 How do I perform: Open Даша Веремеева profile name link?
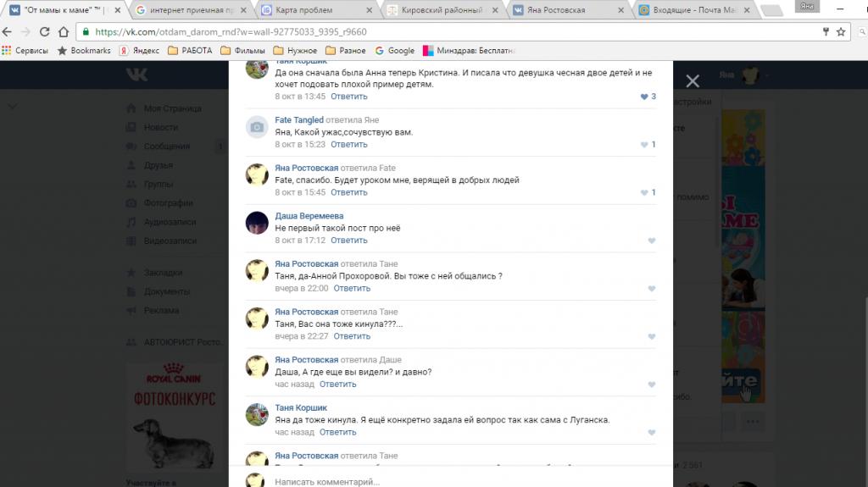point(309,216)
